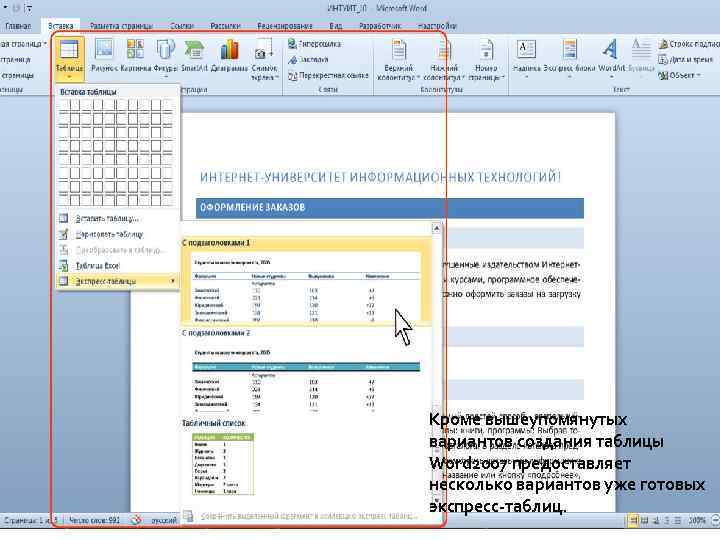This screenshot has width=720, height=540.
Task: Open the Quick Access Toolbar customize arrow
Action: point(29,8)
